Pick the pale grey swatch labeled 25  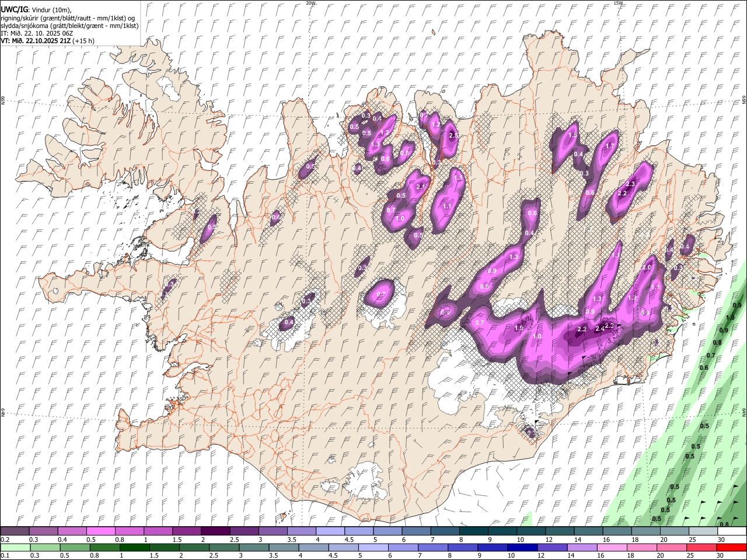pos(703,531)
